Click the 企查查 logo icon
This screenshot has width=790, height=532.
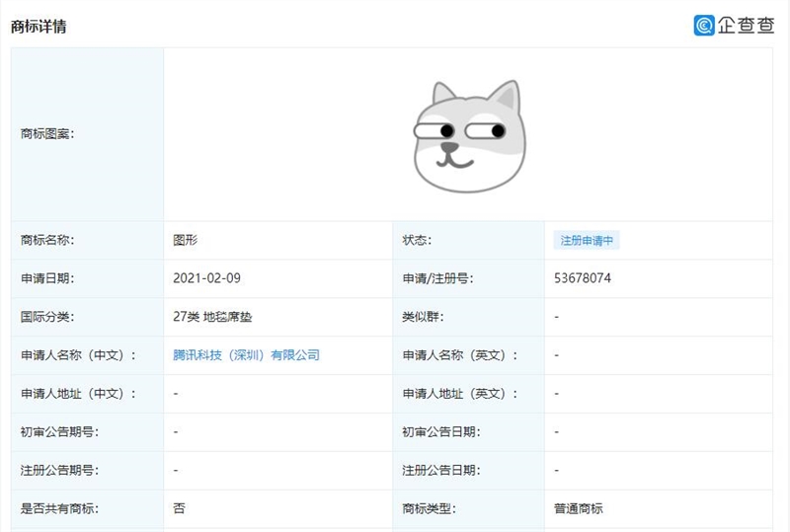pos(704,26)
